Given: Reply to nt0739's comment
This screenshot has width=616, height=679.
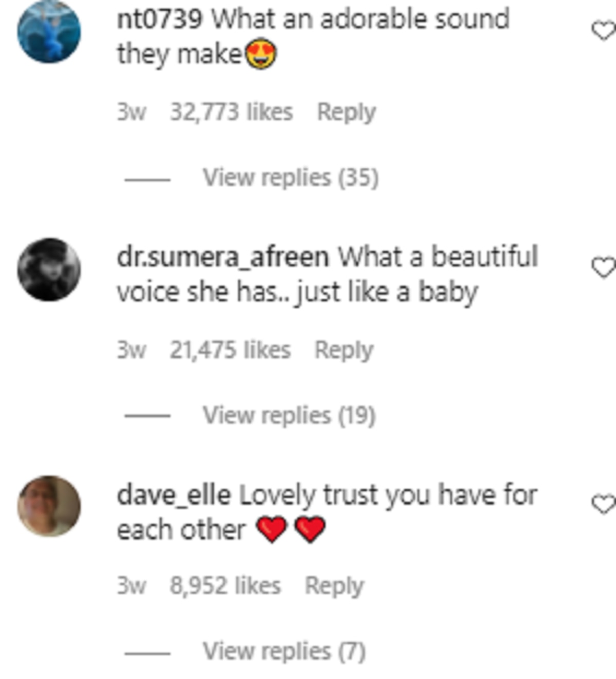Looking at the screenshot, I should click(346, 112).
